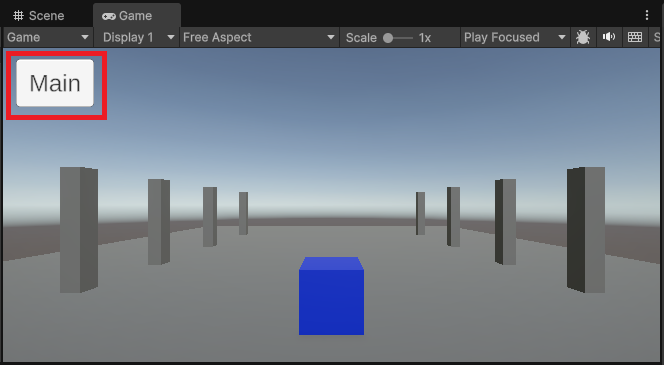The image size is (664, 365).
Task: Click the Scale label in toolbar
Action: 361,38
